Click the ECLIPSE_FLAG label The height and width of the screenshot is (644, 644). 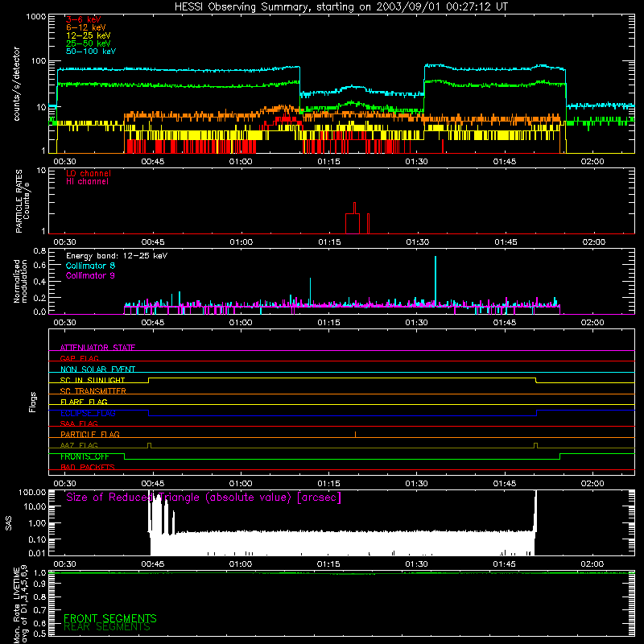(88, 413)
